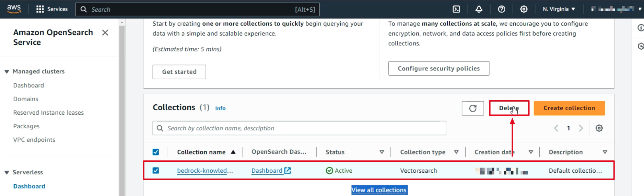
Task: Click the Delete button
Action: pyautogui.click(x=509, y=108)
